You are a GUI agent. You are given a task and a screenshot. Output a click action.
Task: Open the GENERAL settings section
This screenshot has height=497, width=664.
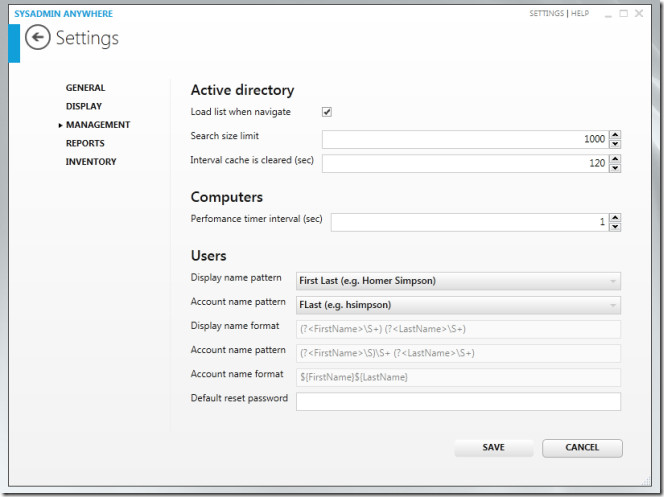(85, 88)
